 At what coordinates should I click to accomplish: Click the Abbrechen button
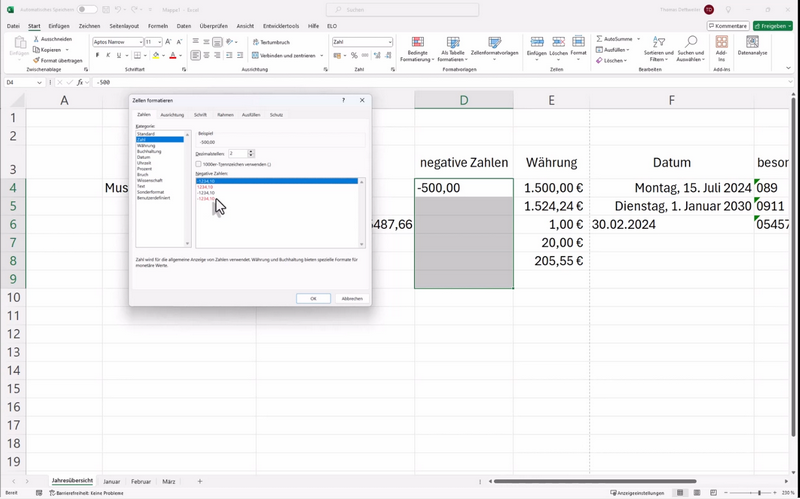(x=352, y=298)
